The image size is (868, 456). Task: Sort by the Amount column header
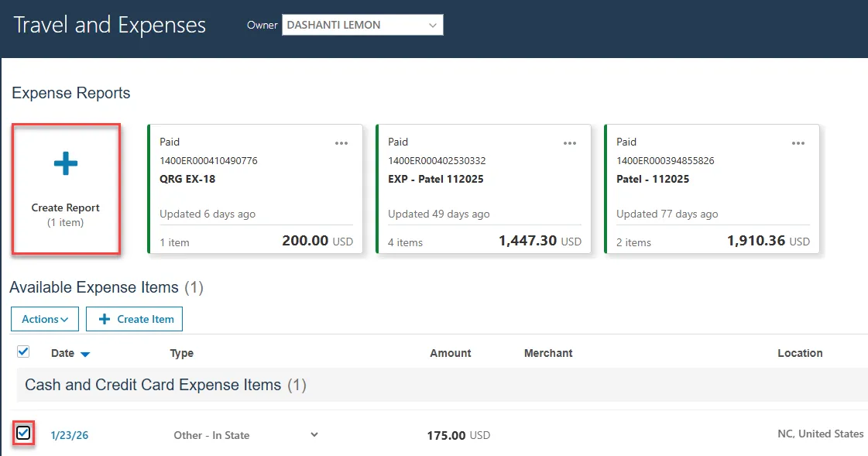click(x=450, y=353)
